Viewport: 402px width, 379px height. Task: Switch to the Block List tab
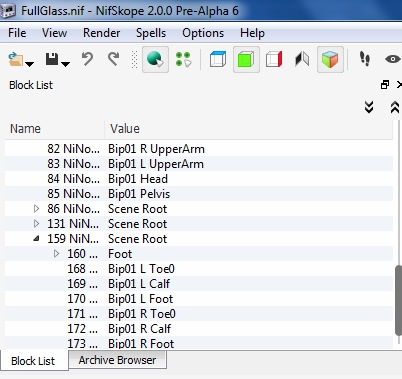(34, 360)
